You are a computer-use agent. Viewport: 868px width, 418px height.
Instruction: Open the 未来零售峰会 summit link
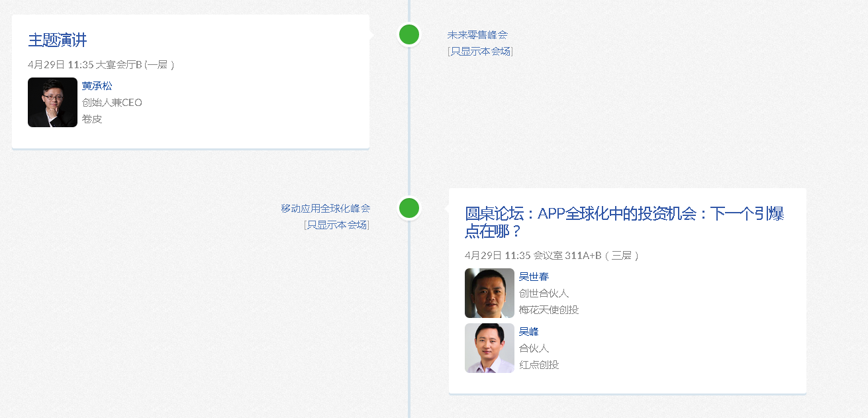477,34
